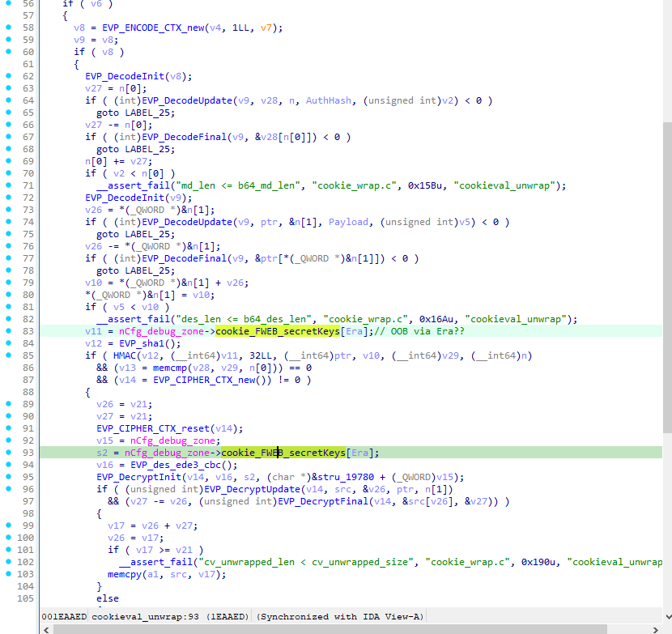Click the s2 variable on line 93
Screen dimensions: 672x634
click(102, 453)
